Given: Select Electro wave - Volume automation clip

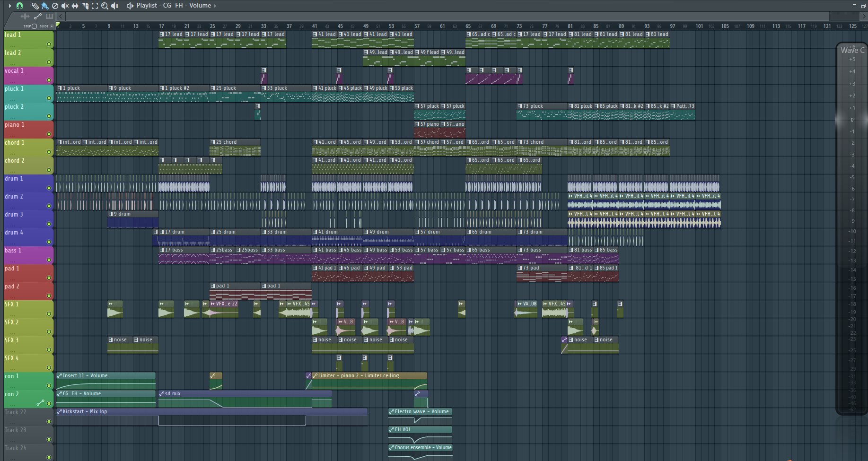Looking at the screenshot, I should tap(420, 417).
